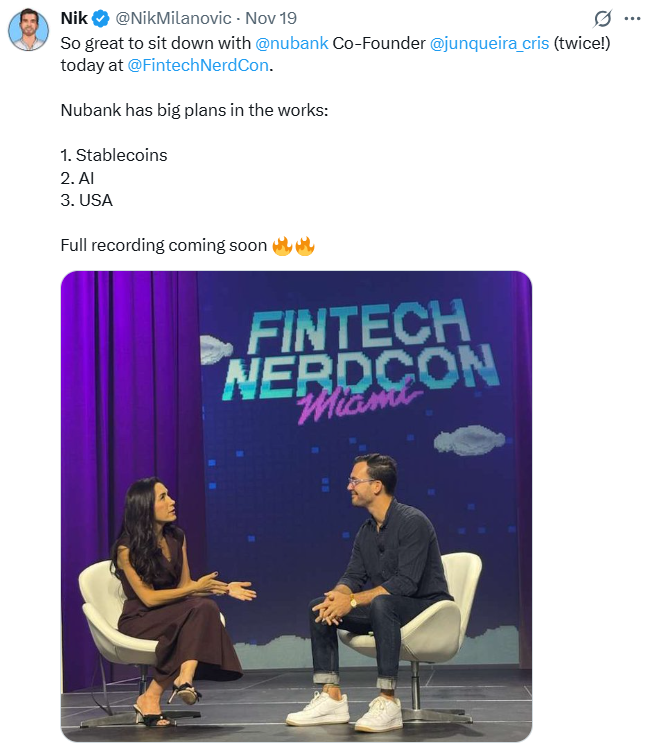Viewport: 649px width, 745px height.
Task: Open Nik's profile avatar picture
Action: (29, 29)
